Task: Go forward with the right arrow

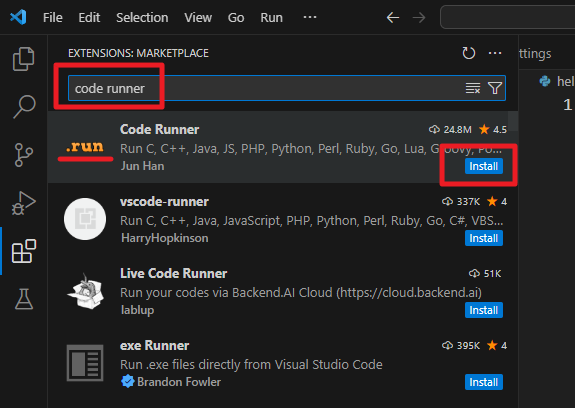Action: (x=419, y=17)
